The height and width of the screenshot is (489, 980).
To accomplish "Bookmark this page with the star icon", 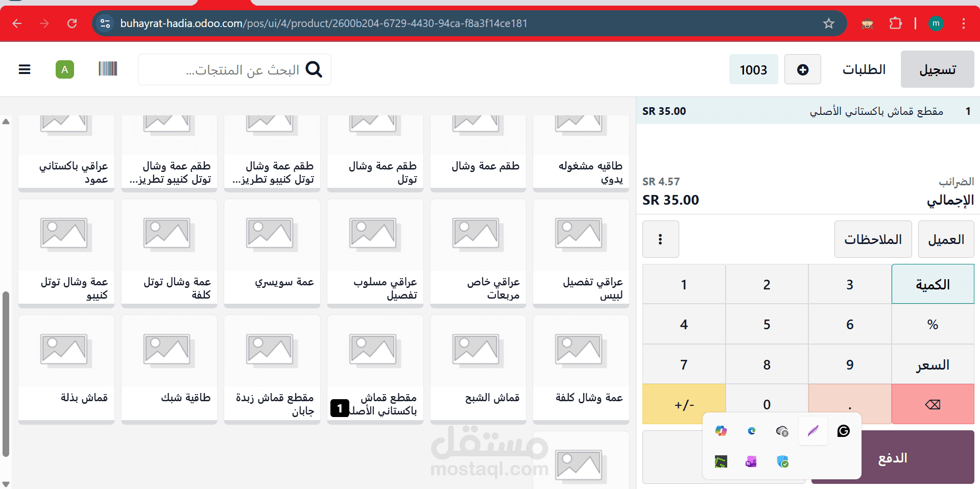I will coord(828,23).
